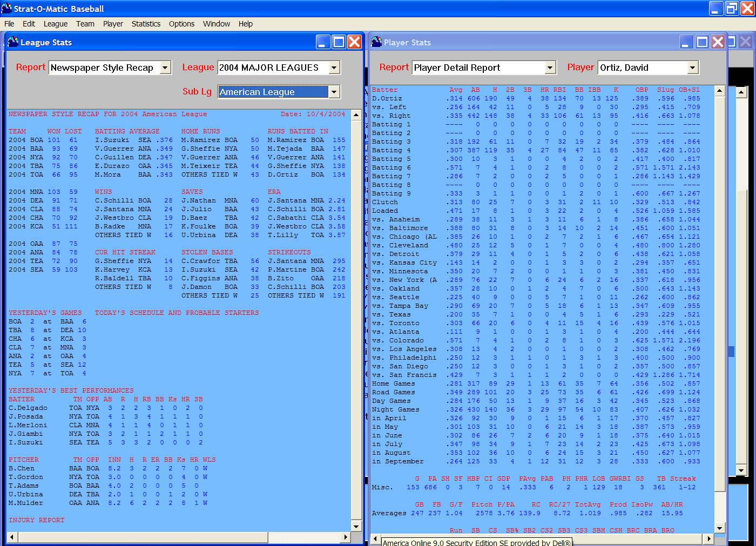Open the Window menu
The height and width of the screenshot is (546, 756).
217,24
